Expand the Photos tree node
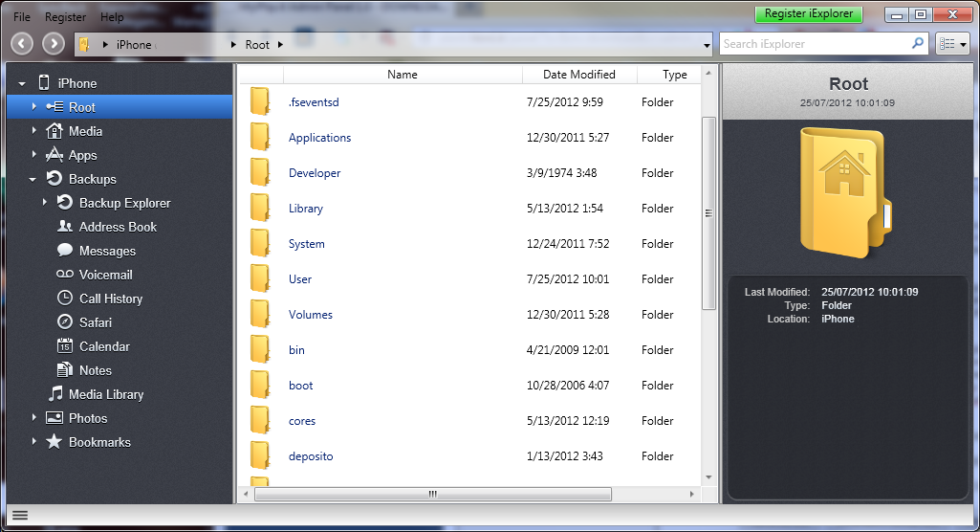Viewport: 980px width, 532px height. click(33, 418)
